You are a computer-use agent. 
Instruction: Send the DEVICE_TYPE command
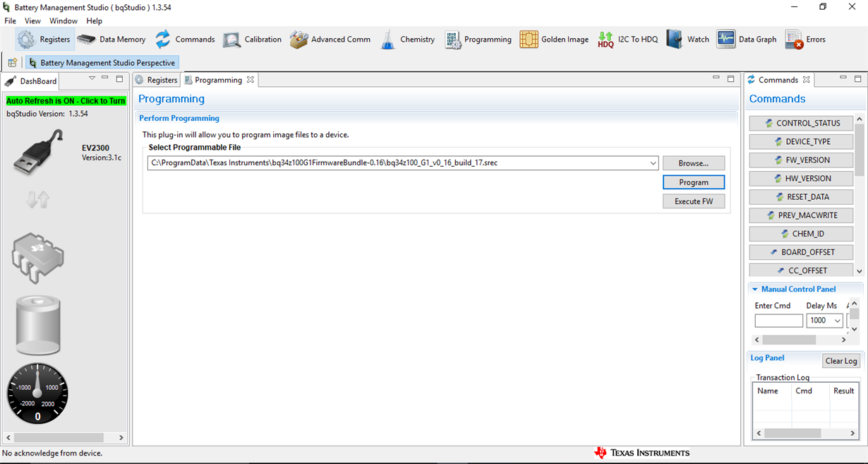click(801, 141)
